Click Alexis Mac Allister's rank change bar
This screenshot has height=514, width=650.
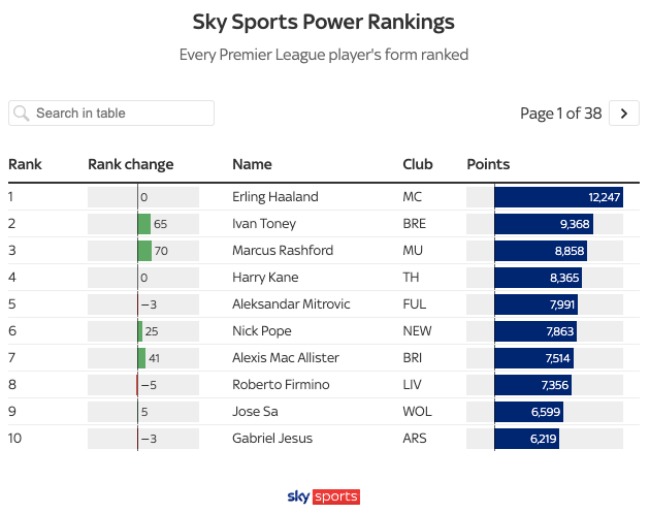(142, 358)
